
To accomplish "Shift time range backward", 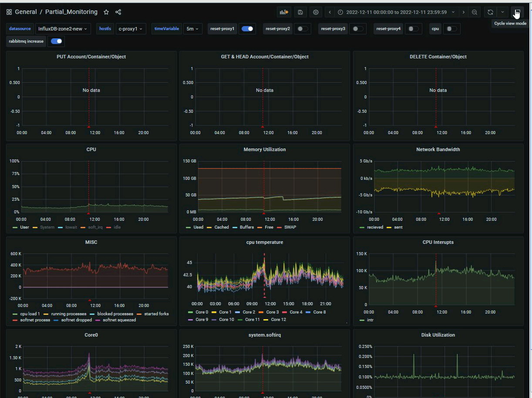I will click(330, 12).
